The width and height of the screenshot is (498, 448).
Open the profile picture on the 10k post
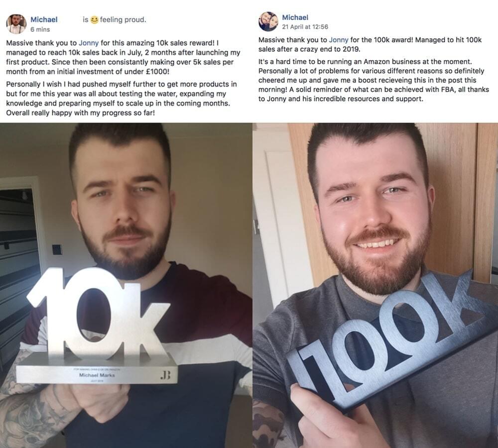point(16,24)
